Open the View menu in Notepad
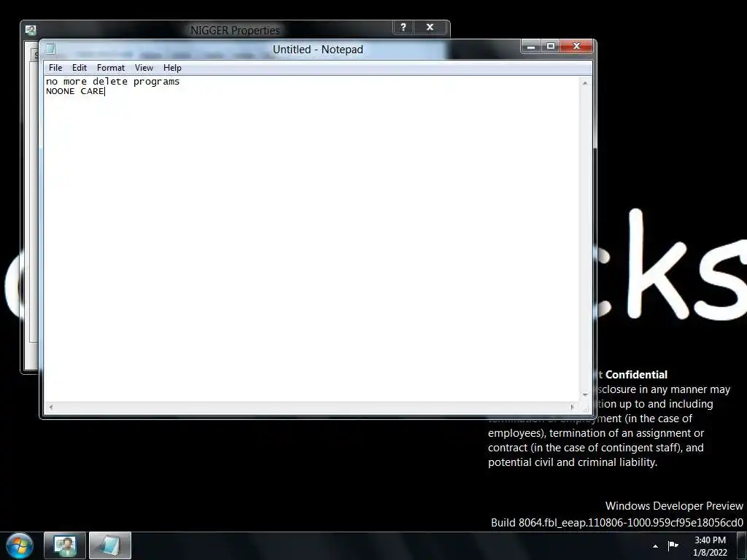This screenshot has height=560, width=747. coord(144,68)
